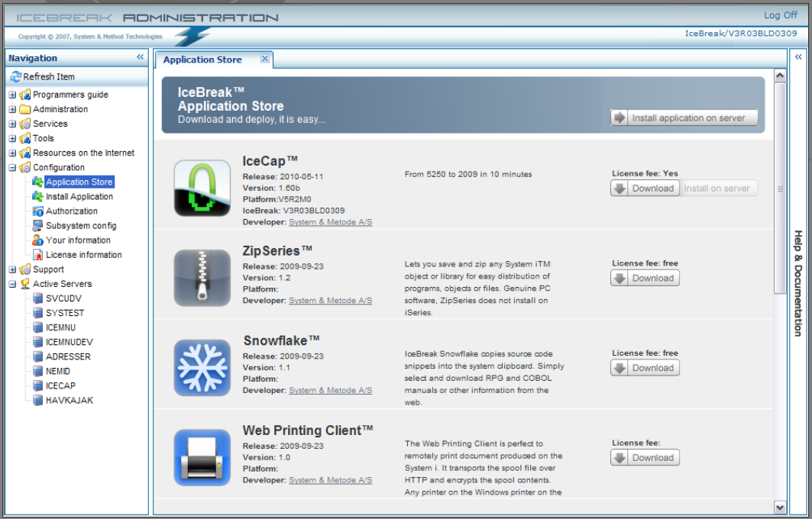812x519 pixels.
Task: Click Install application on server button
Action: (x=684, y=118)
